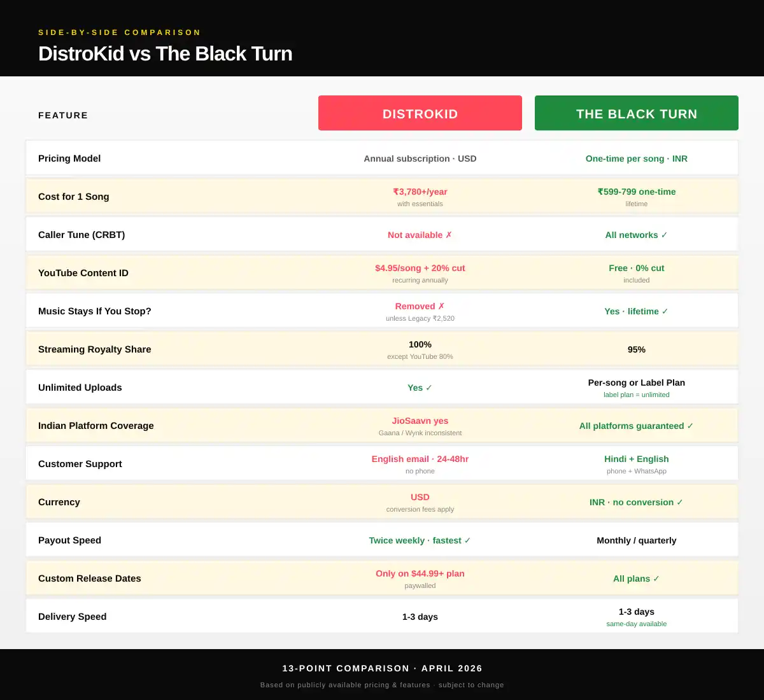The width and height of the screenshot is (764, 700).
Task: Click the checkmark beside 'INR · no conversion'
Action: (x=678, y=502)
